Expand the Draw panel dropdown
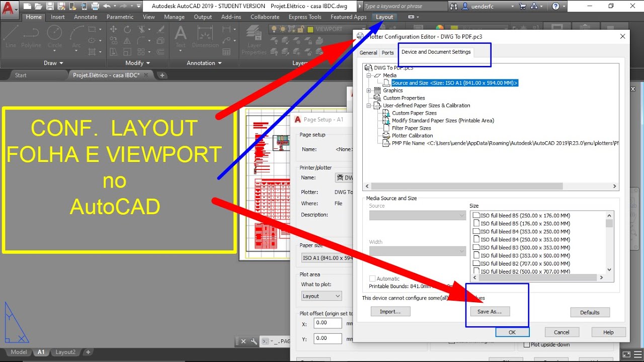The width and height of the screenshot is (644, 362). (x=54, y=63)
